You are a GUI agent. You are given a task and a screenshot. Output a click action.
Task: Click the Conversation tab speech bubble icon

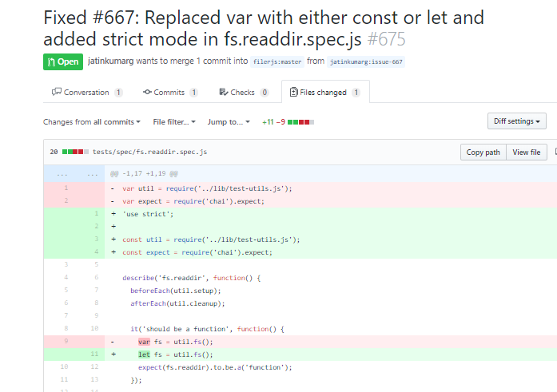57,93
